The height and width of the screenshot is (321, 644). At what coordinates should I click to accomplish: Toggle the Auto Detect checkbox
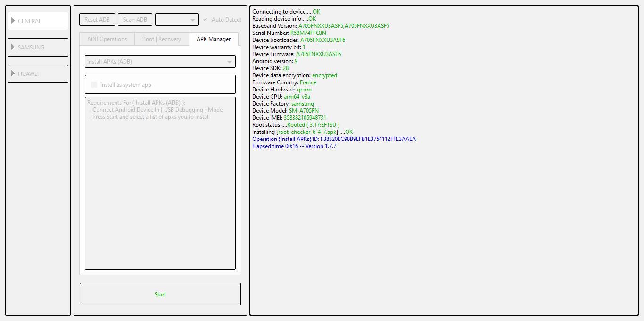click(x=222, y=20)
